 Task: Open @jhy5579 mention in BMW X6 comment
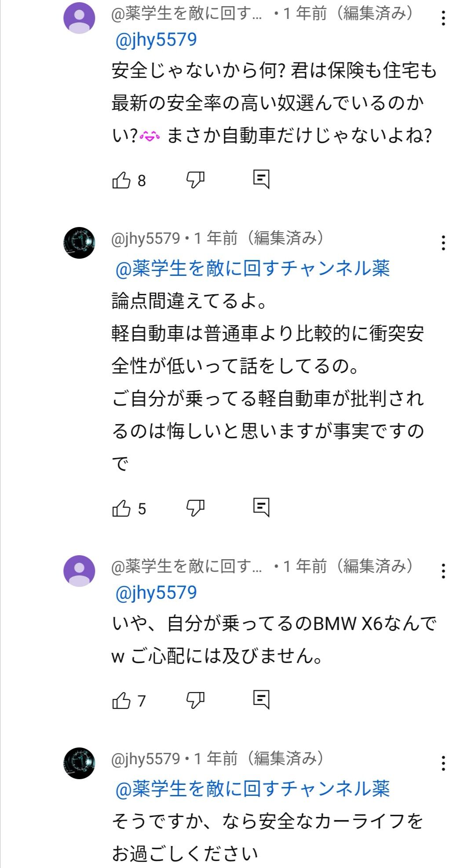tap(156, 593)
